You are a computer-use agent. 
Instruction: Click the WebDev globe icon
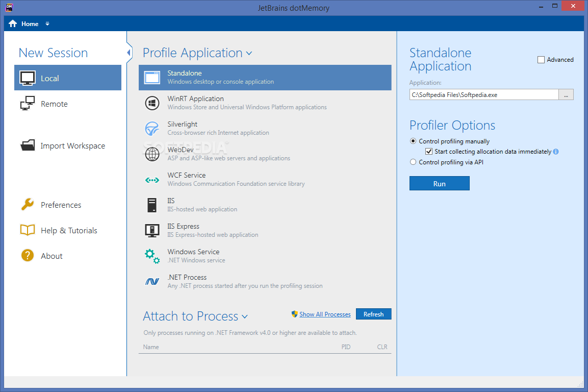(152, 154)
